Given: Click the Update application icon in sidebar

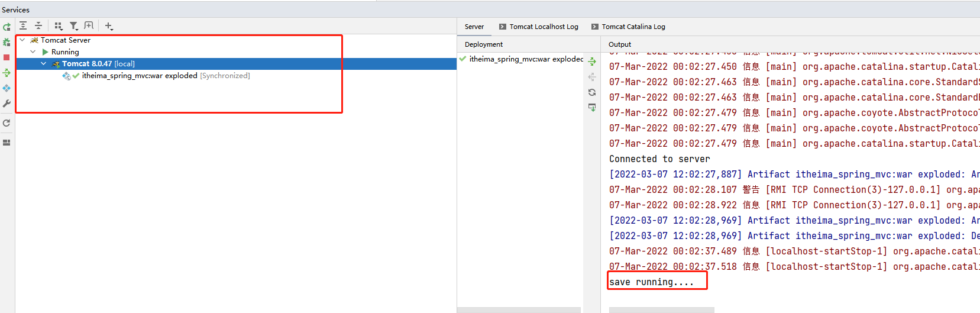Looking at the screenshot, I should click(7, 88).
